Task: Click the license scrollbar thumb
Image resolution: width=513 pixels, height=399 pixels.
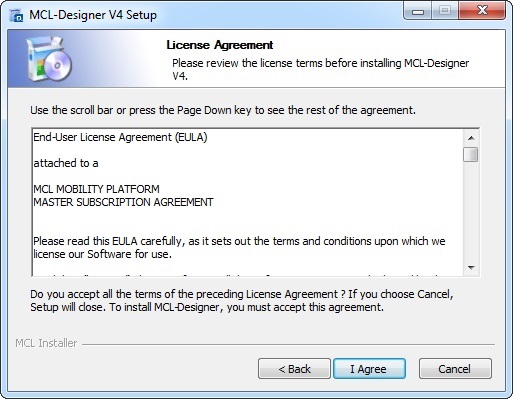Action: pos(471,154)
